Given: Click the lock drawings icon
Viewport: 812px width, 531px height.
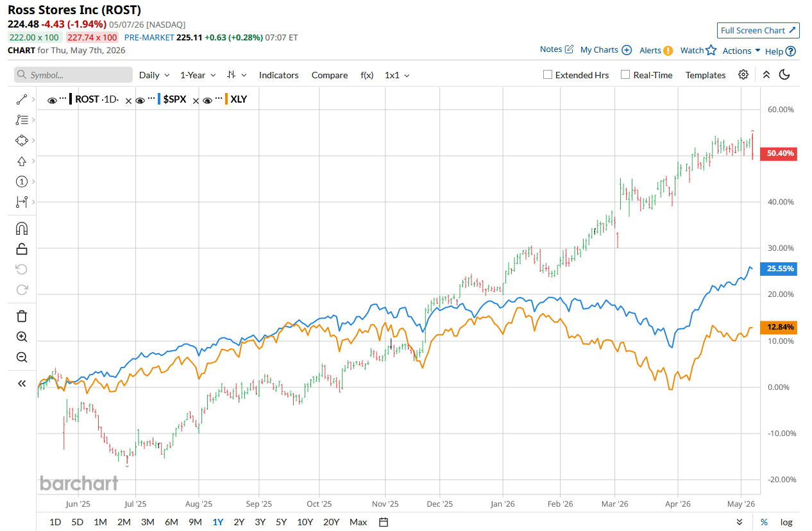Looking at the screenshot, I should click(x=21, y=249).
